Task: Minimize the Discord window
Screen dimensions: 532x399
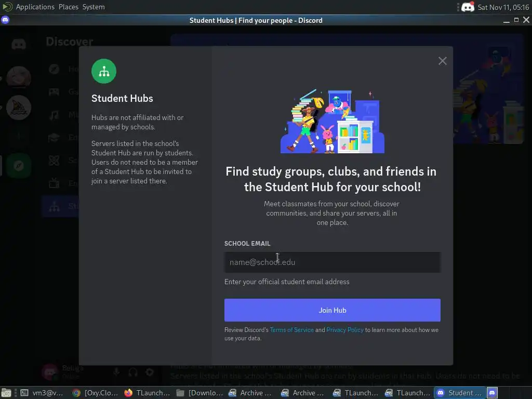Action: [x=506, y=20]
